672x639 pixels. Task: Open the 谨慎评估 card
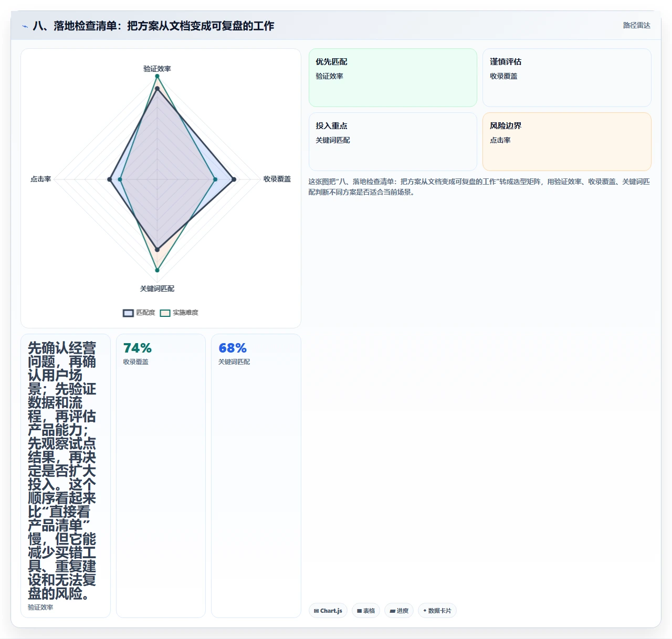click(567, 78)
